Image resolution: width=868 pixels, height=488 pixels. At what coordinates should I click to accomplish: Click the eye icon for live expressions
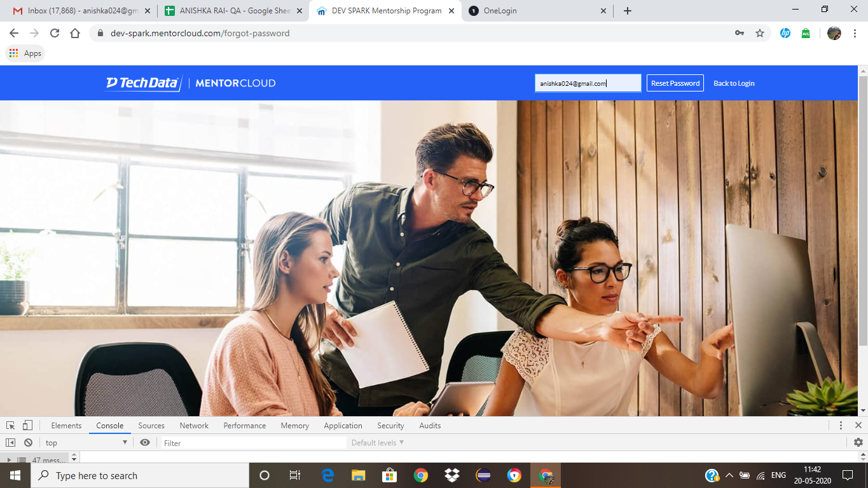click(x=145, y=443)
